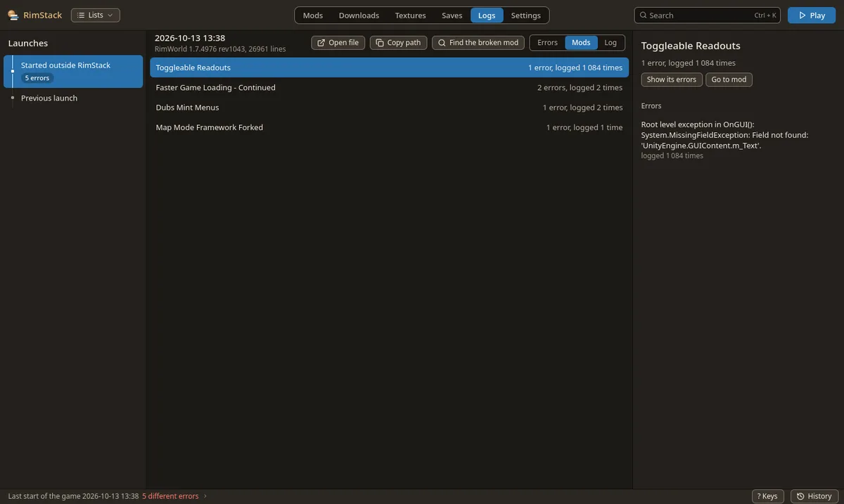844x504 pixels.
Task: Select the Map Mode Framework Forked row
Action: pos(389,127)
